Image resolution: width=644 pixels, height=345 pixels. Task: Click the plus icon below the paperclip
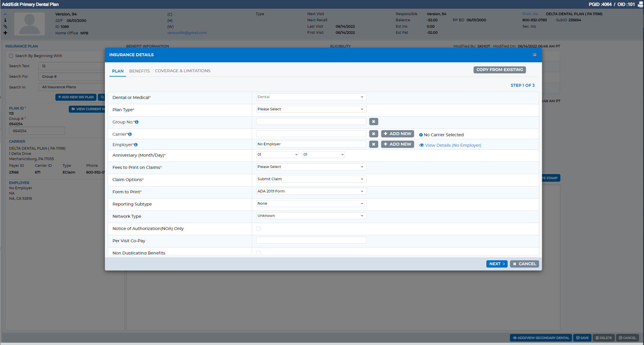click(5, 33)
